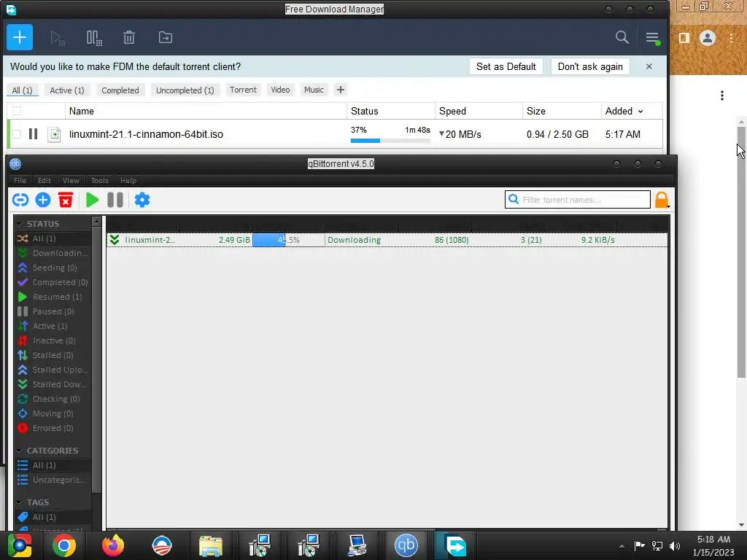Click the file icon next to linuxmint ISO
Screen dimensions: 747x560
coord(54,135)
